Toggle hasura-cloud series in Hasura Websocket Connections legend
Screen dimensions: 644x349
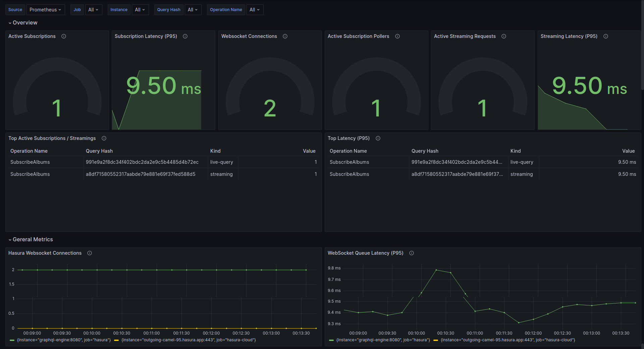tap(189, 340)
